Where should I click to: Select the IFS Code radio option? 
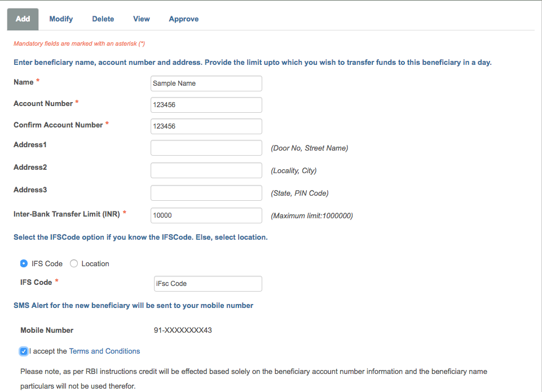tap(24, 263)
